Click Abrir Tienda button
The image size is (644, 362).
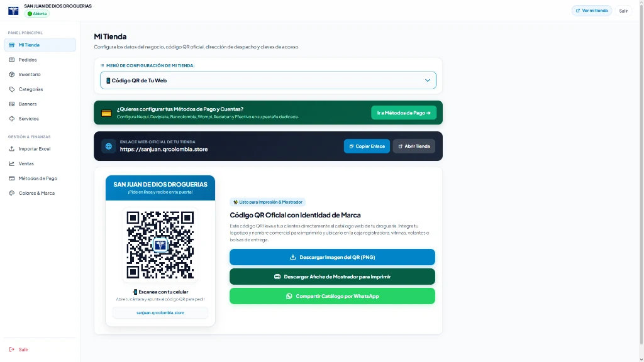pyautogui.click(x=414, y=146)
